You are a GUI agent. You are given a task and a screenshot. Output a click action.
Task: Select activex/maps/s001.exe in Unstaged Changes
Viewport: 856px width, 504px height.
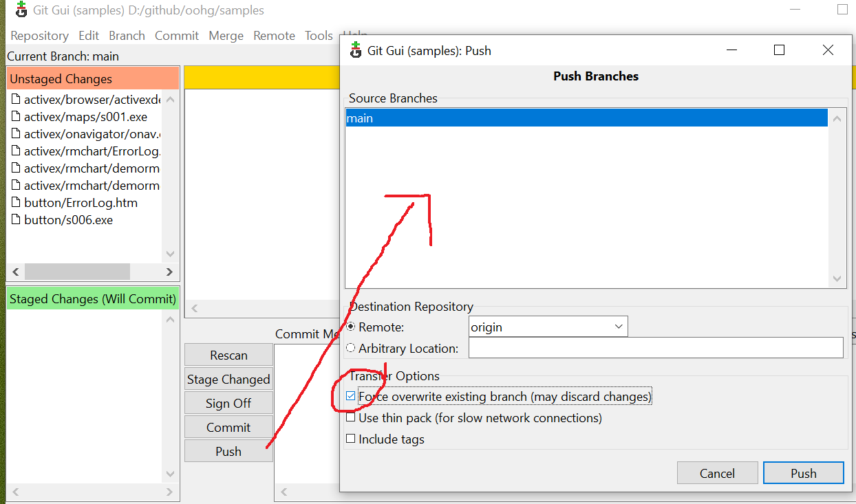pyautogui.click(x=85, y=117)
